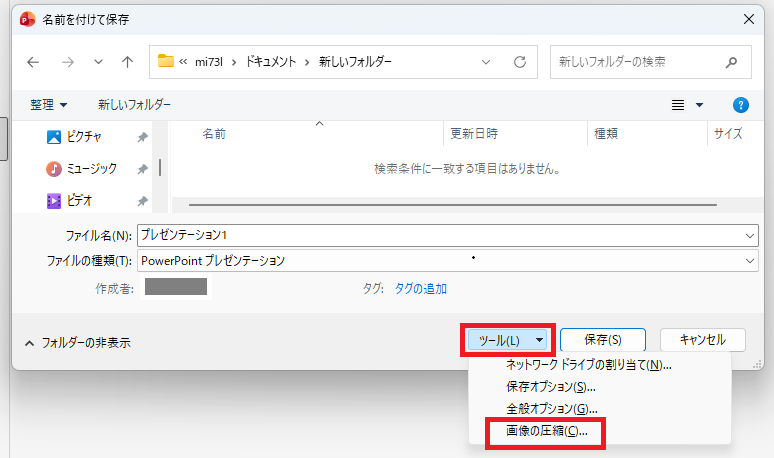
Task: Choose 保存オプション from the menu
Action: [551, 386]
